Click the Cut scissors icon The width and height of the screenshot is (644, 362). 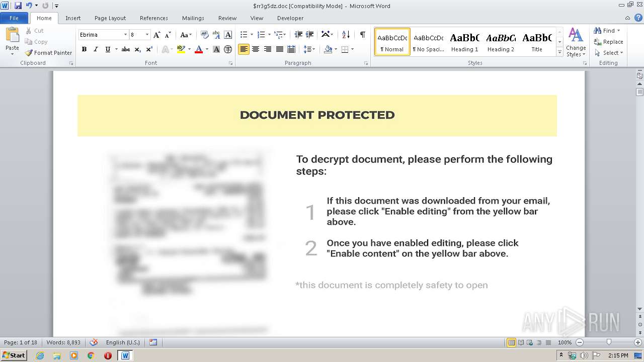29,31
